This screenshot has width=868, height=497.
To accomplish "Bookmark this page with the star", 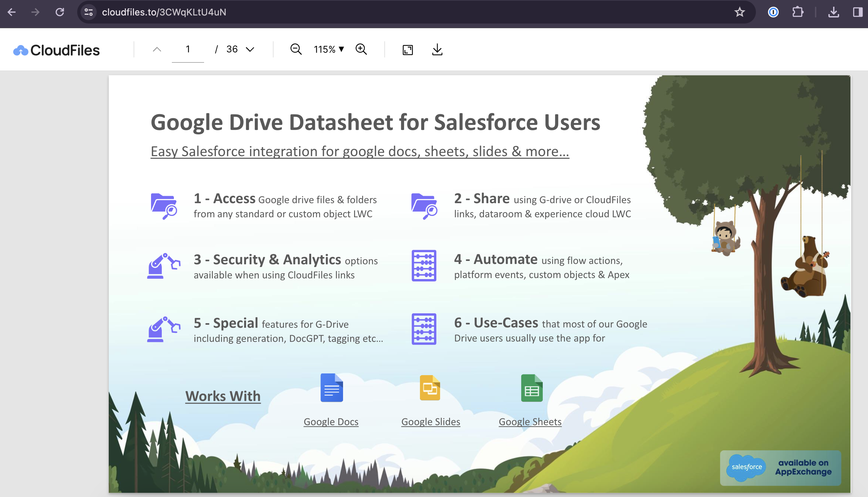I will [x=739, y=12].
